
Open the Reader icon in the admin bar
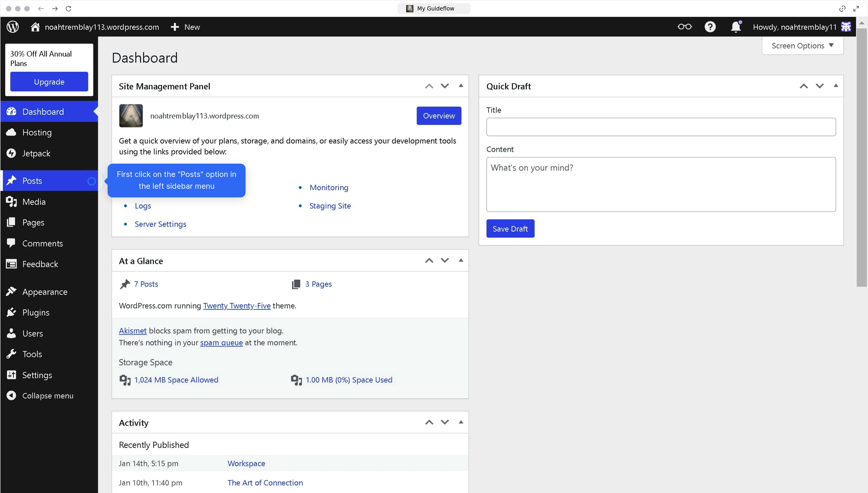(684, 27)
